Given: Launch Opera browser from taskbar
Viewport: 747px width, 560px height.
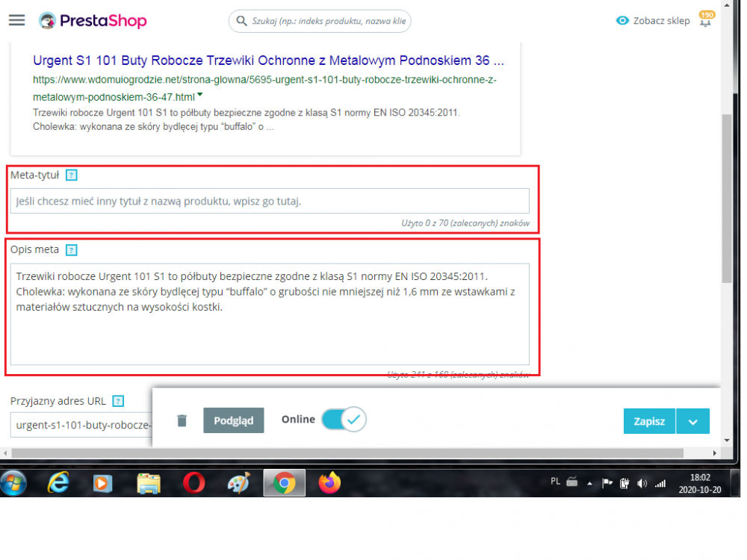Looking at the screenshot, I should [x=194, y=483].
